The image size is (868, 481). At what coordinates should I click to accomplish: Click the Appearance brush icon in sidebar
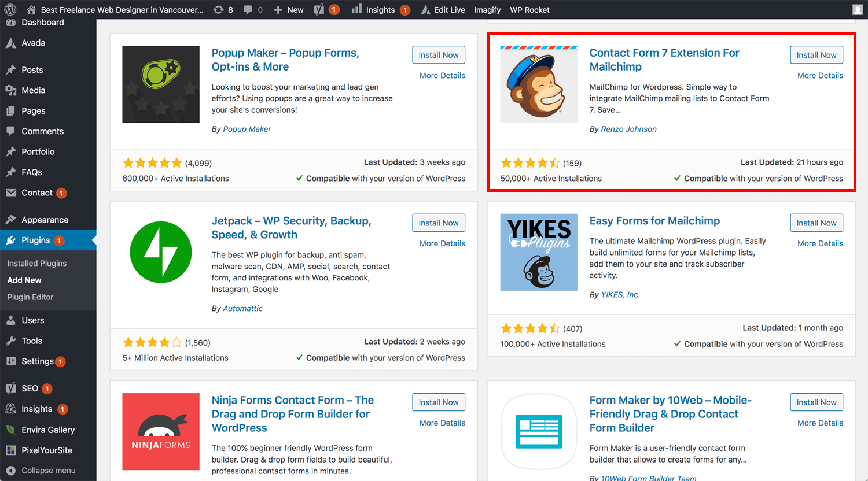pos(10,220)
